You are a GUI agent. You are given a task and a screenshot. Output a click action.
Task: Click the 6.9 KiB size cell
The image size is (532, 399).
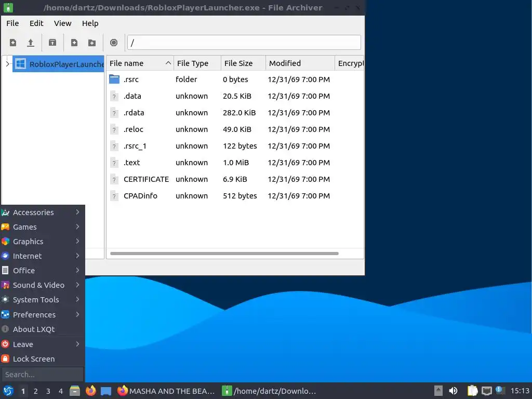click(235, 179)
